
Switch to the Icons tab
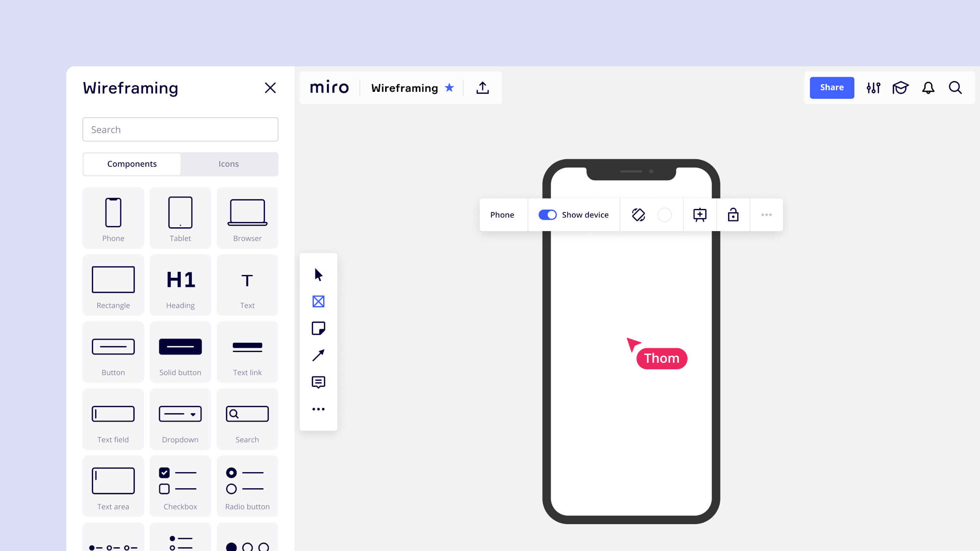click(229, 164)
